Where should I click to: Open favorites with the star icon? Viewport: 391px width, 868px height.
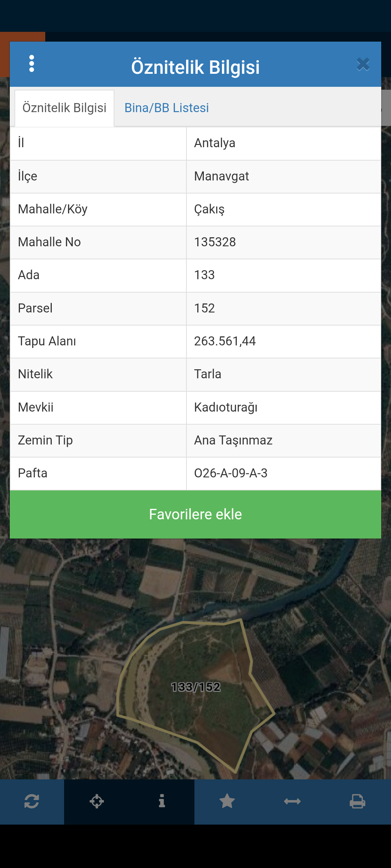coord(227,801)
